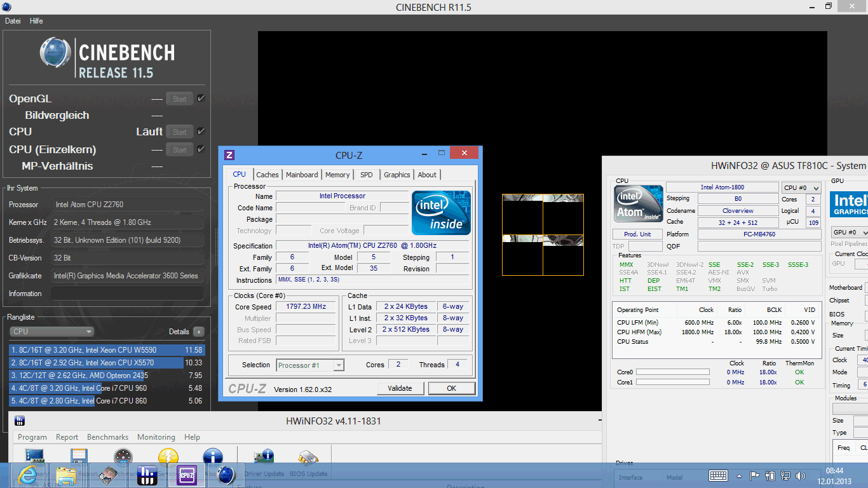Screen dimensions: 868x488
Task: Open the BIOS Update toolbar icon
Action: coord(308,459)
